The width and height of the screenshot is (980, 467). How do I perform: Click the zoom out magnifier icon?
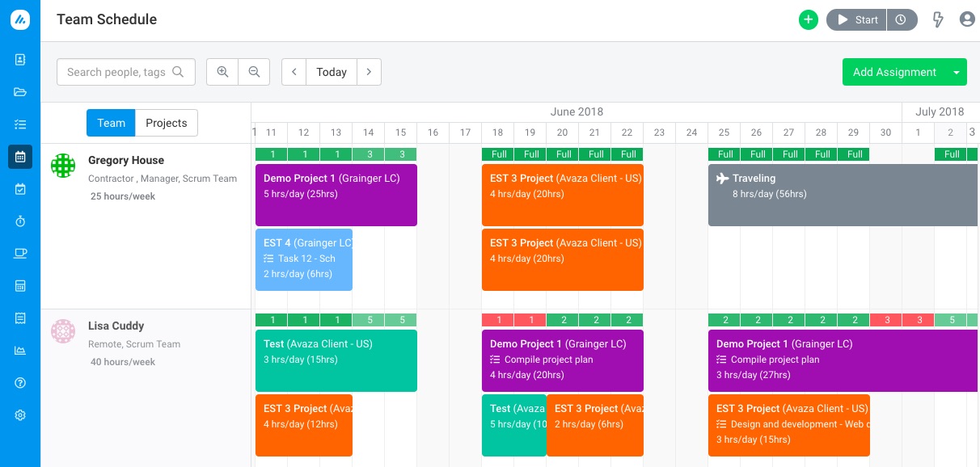[x=254, y=72]
